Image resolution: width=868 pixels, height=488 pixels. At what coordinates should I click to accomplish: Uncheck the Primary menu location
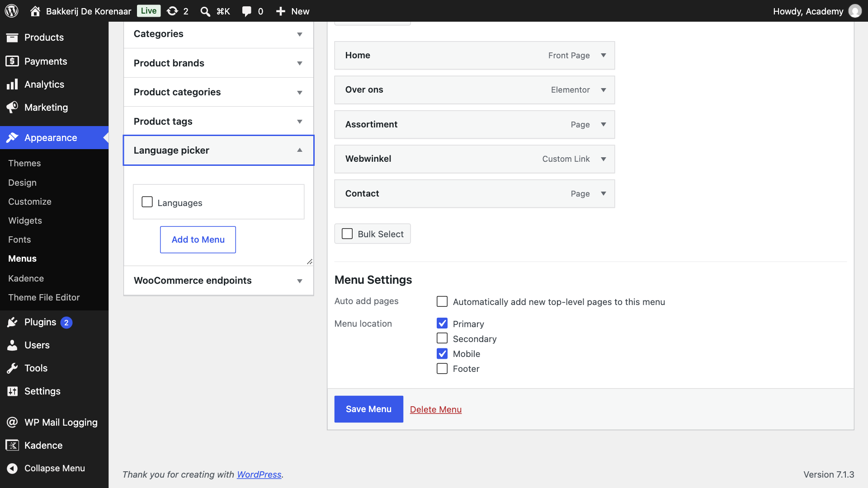pos(442,324)
